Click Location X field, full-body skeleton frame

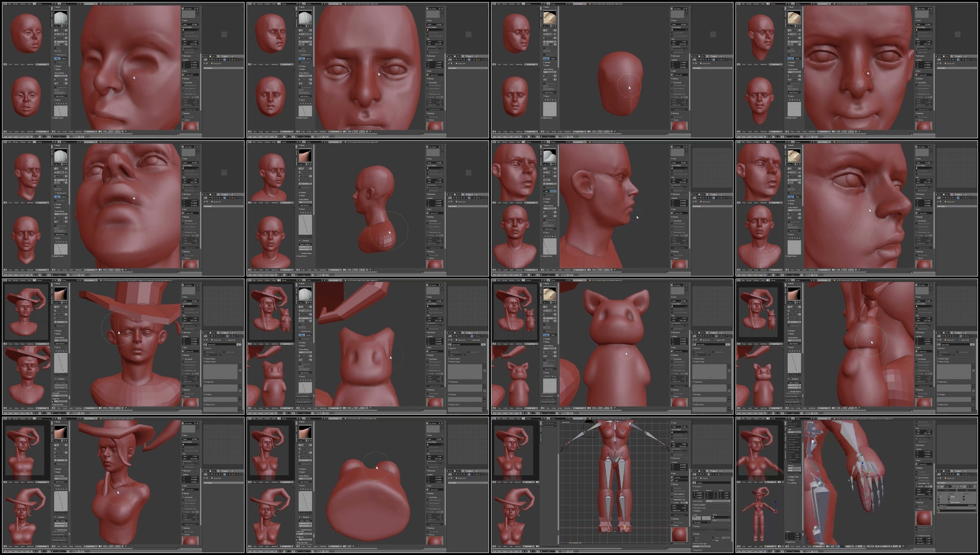[698, 493]
